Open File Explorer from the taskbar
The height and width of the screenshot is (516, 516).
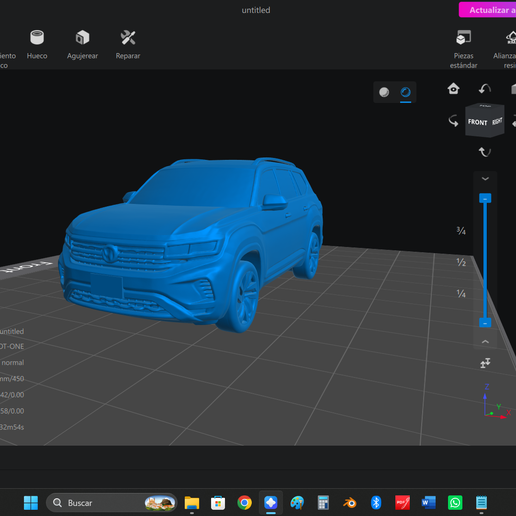[192, 503]
